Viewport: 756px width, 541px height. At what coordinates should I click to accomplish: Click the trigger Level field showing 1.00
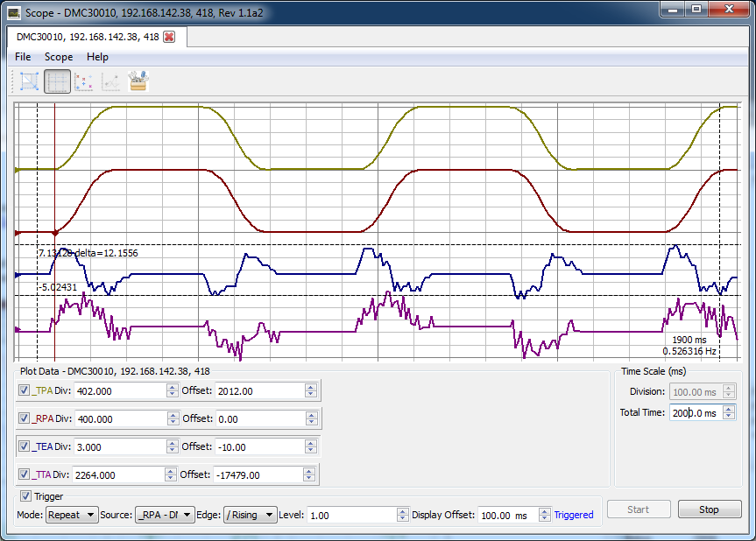(x=352, y=515)
